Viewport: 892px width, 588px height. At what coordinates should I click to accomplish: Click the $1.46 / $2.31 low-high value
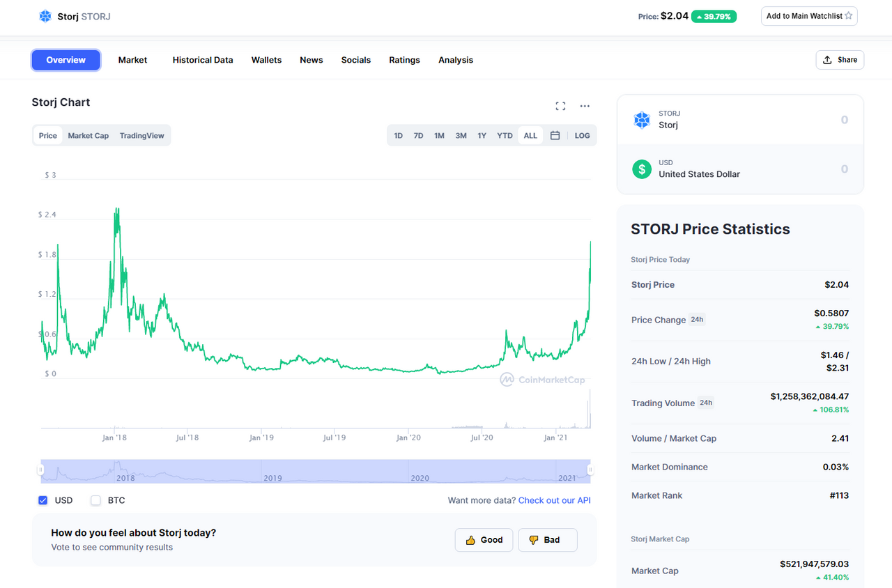click(x=835, y=362)
